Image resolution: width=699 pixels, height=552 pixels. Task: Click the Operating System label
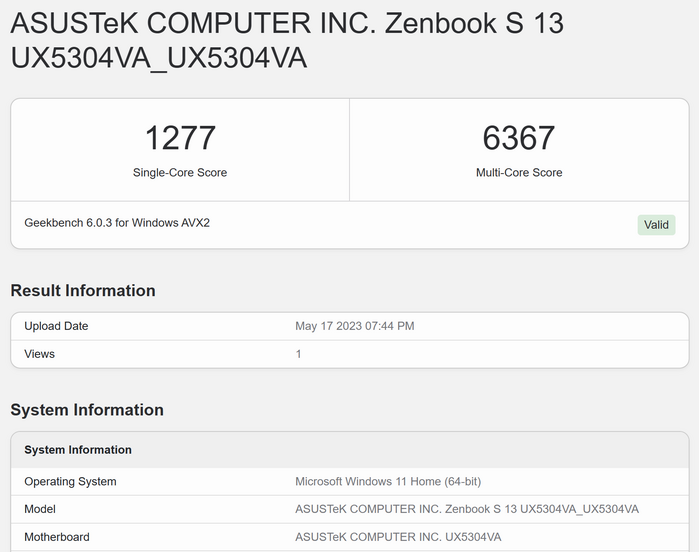pyautogui.click(x=70, y=482)
